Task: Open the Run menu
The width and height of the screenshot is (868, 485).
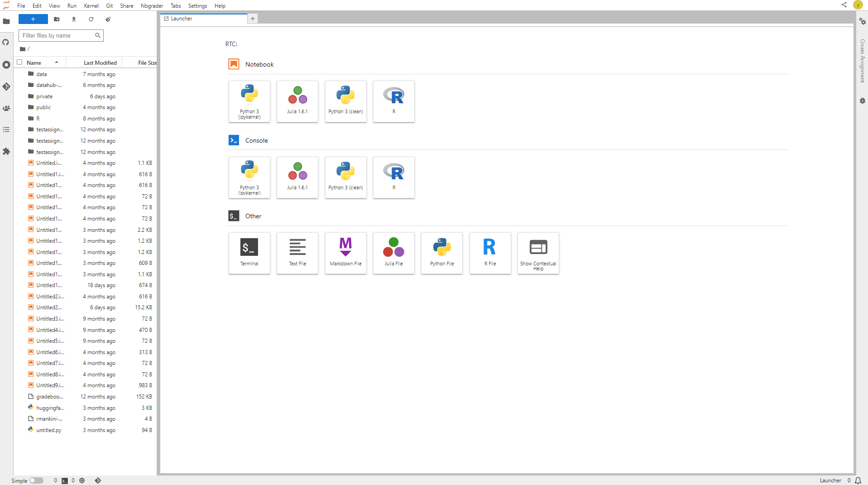Action: [72, 6]
